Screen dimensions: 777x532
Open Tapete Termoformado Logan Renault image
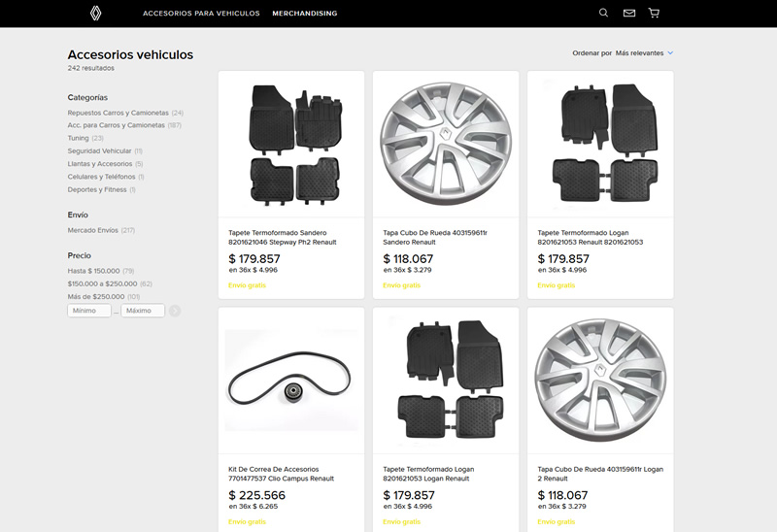(446, 381)
